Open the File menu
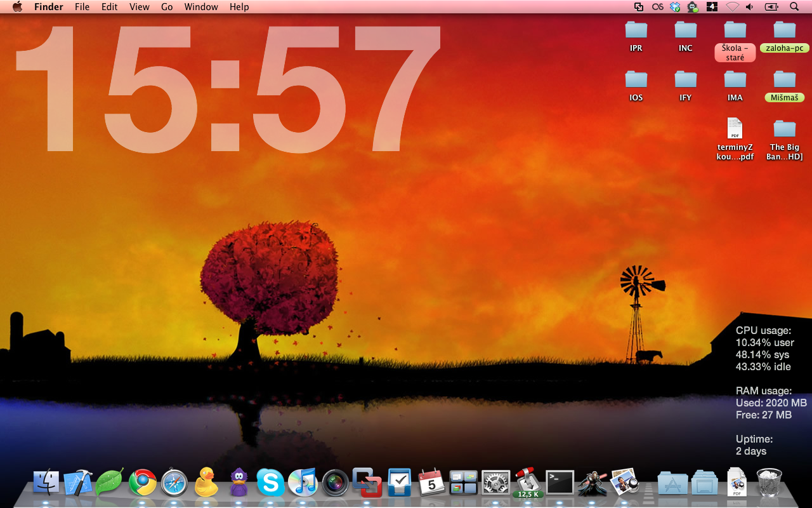812x508 pixels. tap(82, 7)
